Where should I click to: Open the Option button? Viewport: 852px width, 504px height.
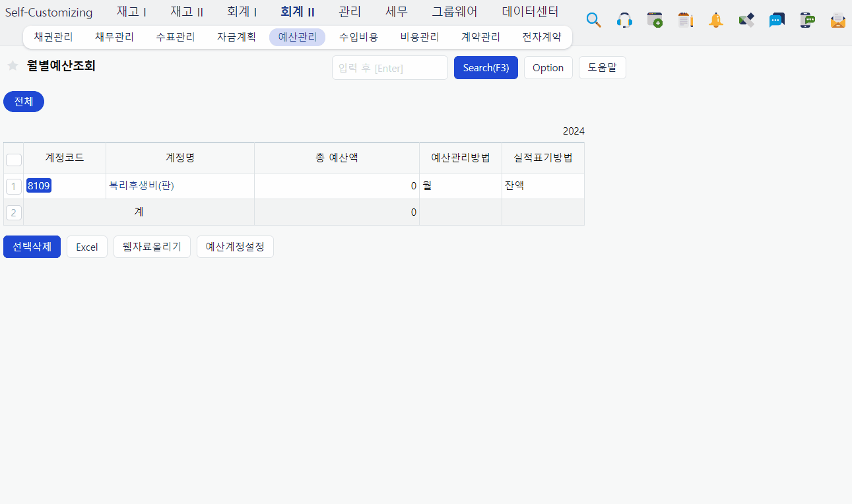click(x=548, y=67)
